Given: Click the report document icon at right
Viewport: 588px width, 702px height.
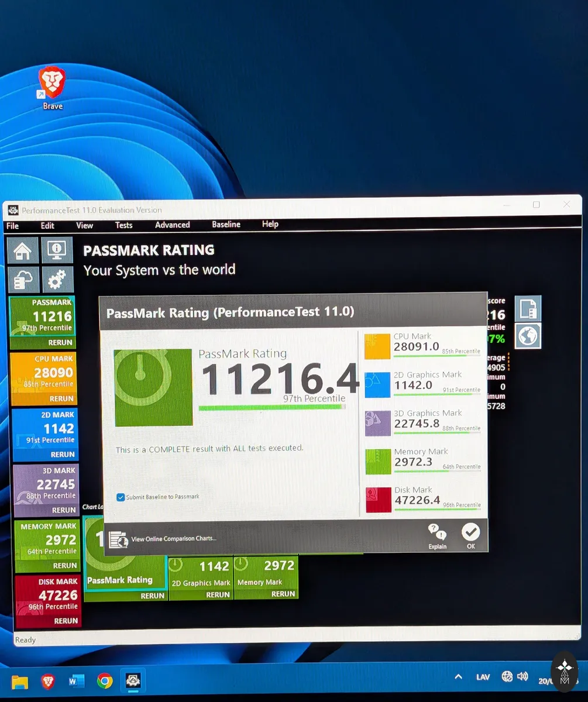Looking at the screenshot, I should [x=528, y=308].
